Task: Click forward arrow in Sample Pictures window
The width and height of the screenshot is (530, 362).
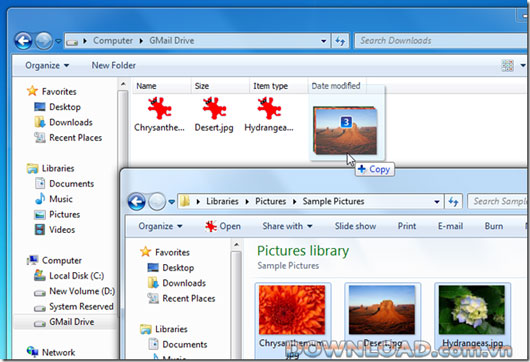Action: (x=157, y=202)
